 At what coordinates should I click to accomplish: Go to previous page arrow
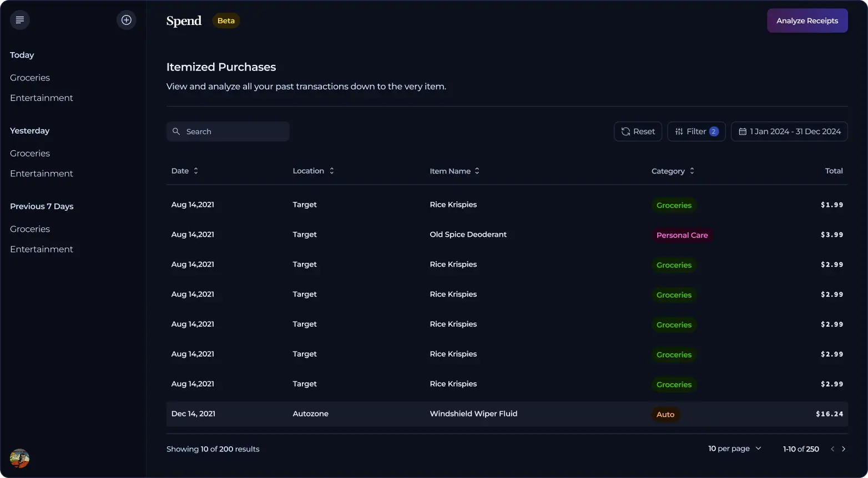pyautogui.click(x=832, y=449)
